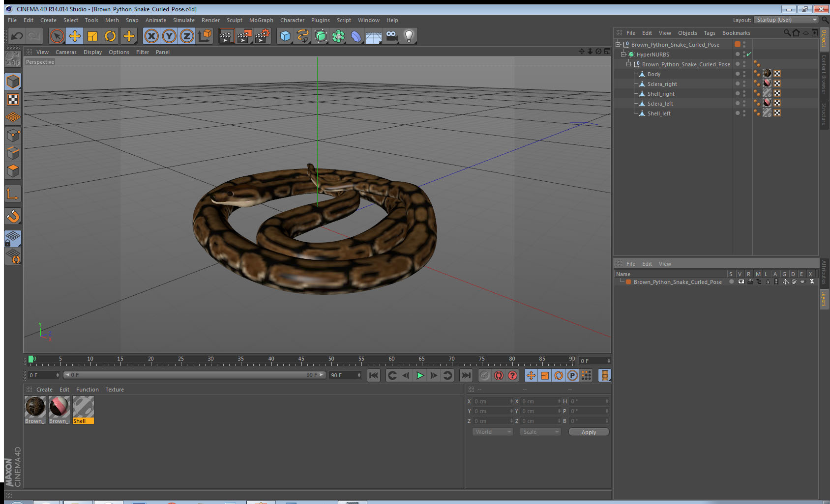Toggle HyperNURBS enable checkmark
The image size is (830, 504).
(x=749, y=54)
